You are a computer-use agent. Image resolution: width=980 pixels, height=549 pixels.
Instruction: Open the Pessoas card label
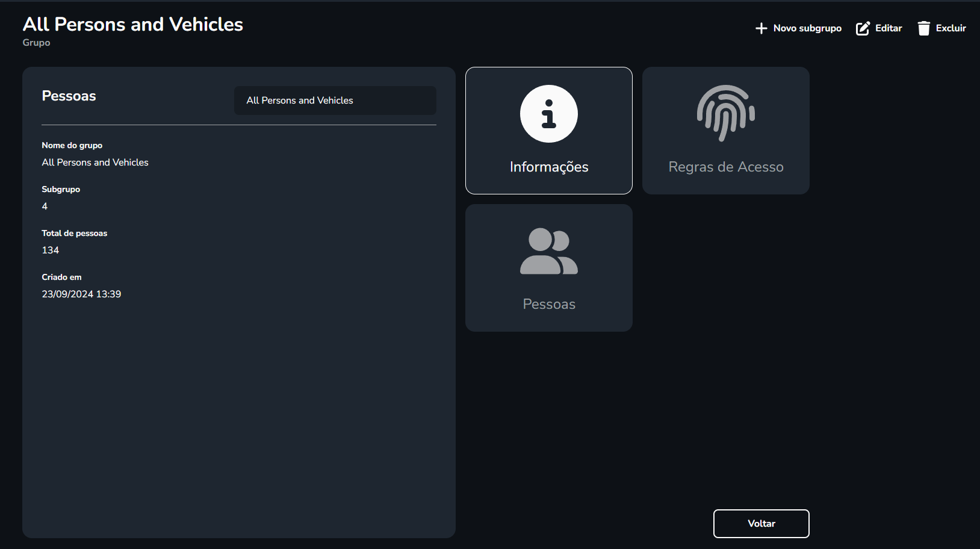[x=549, y=304]
